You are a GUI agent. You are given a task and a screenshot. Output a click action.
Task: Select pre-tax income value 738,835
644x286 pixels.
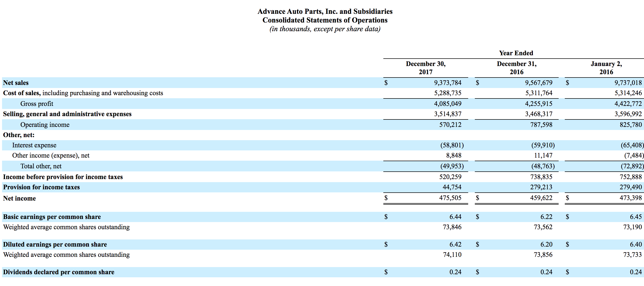(541, 177)
